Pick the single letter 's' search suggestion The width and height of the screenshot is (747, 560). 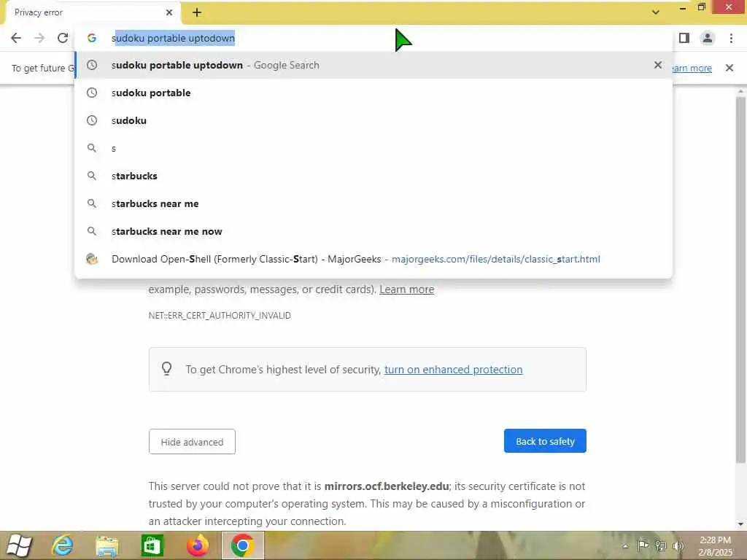tap(373, 148)
